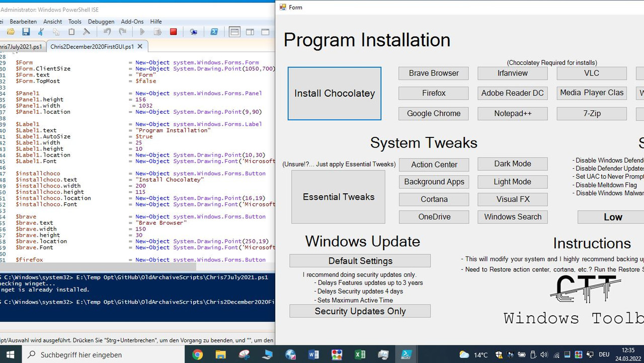This screenshot has width=644, height=363.
Task: Click the Windows Search button
Action: (513, 217)
